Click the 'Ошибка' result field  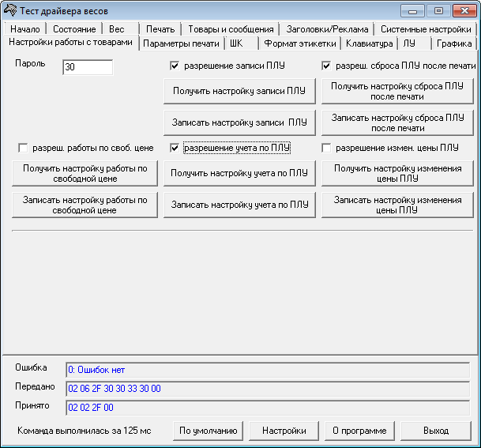pos(268,370)
